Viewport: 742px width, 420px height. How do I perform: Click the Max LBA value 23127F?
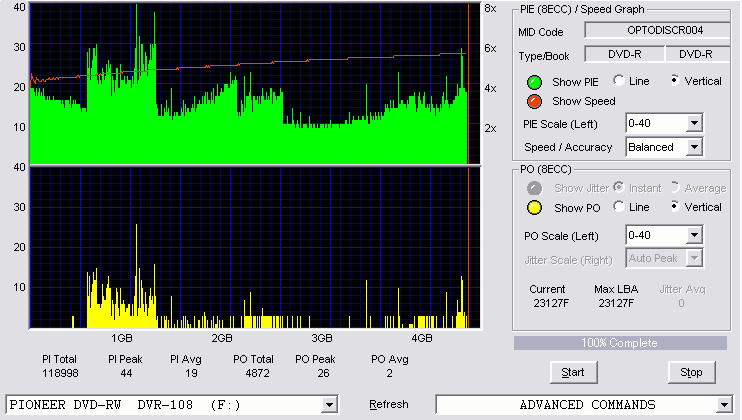tap(616, 303)
